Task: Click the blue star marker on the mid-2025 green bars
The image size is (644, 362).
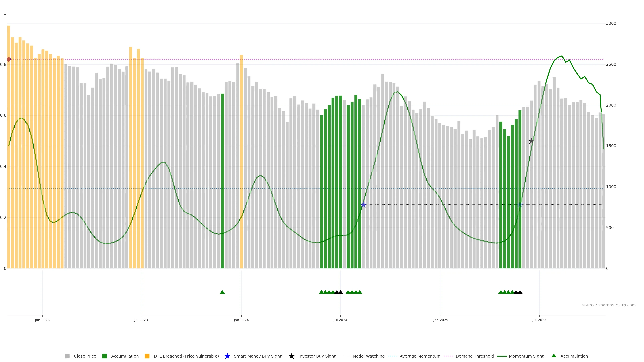Action: [x=520, y=205]
